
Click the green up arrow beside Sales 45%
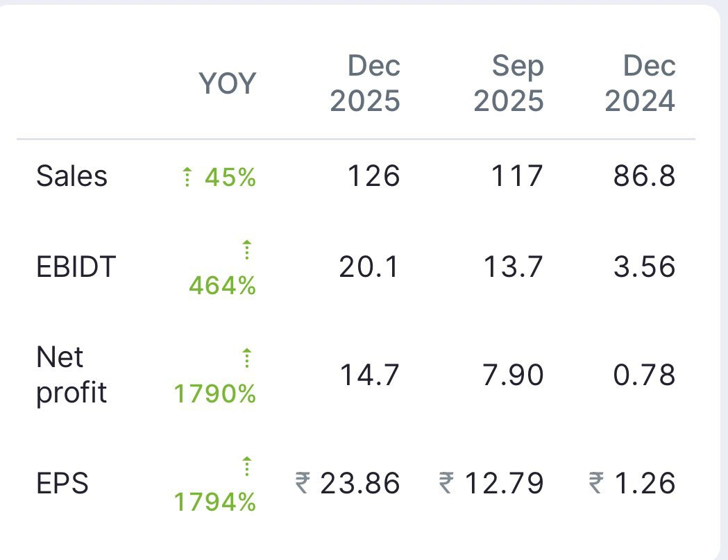click(186, 178)
